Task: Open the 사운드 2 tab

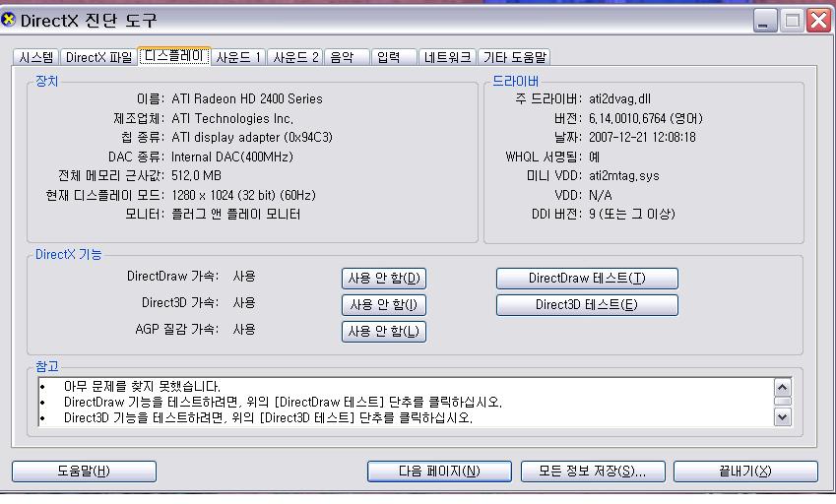Action: click(x=294, y=57)
